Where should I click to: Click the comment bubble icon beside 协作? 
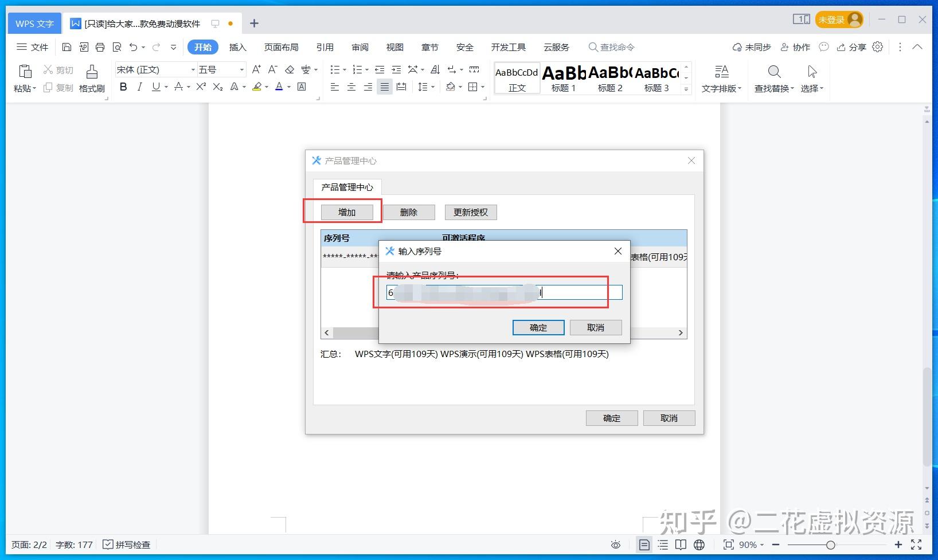(x=824, y=47)
